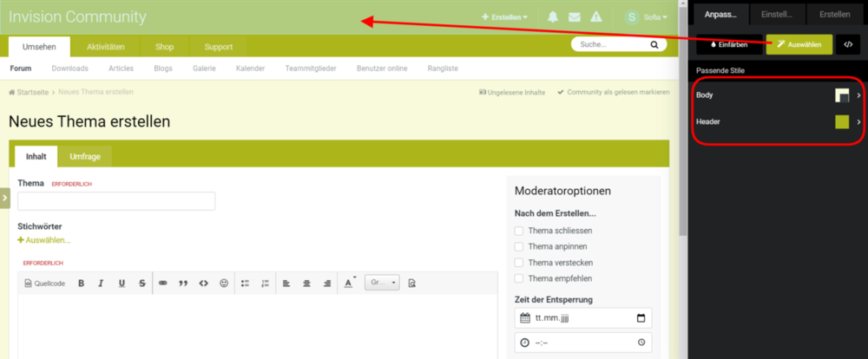The image size is (868, 359).
Task: Open the Galerie submenu link
Action: pyautogui.click(x=204, y=69)
